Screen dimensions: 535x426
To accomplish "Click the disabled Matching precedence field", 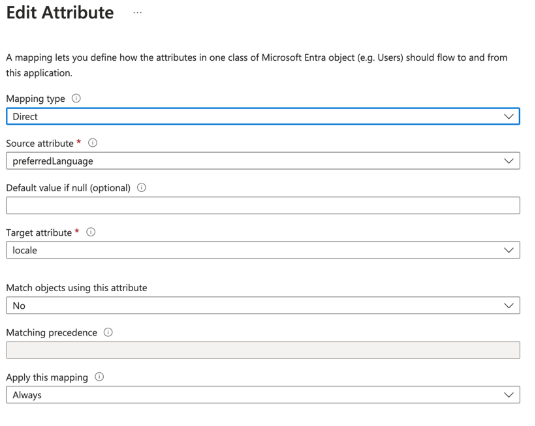I will [x=263, y=350].
